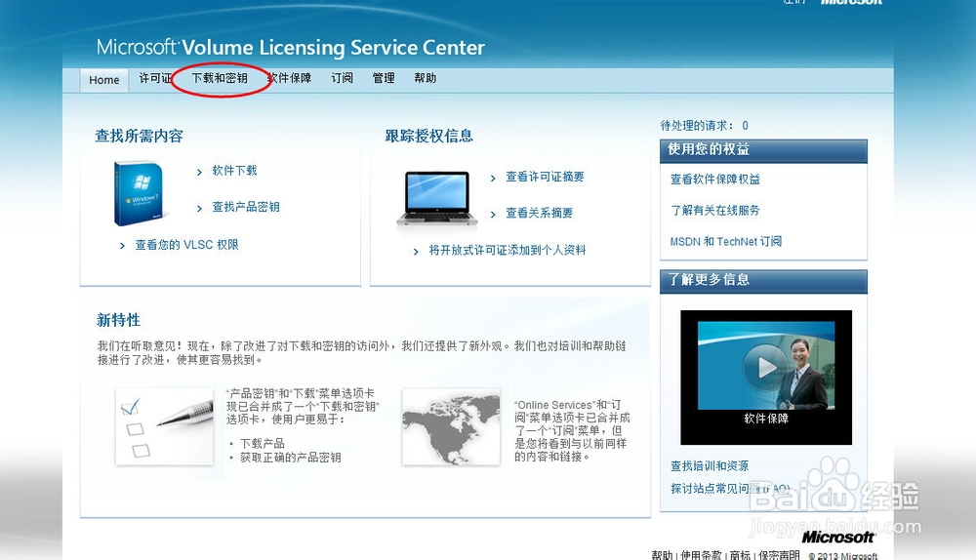This screenshot has height=560, width=976.
Task: Click the 使用您的权益 panel header
Action: tap(764, 150)
